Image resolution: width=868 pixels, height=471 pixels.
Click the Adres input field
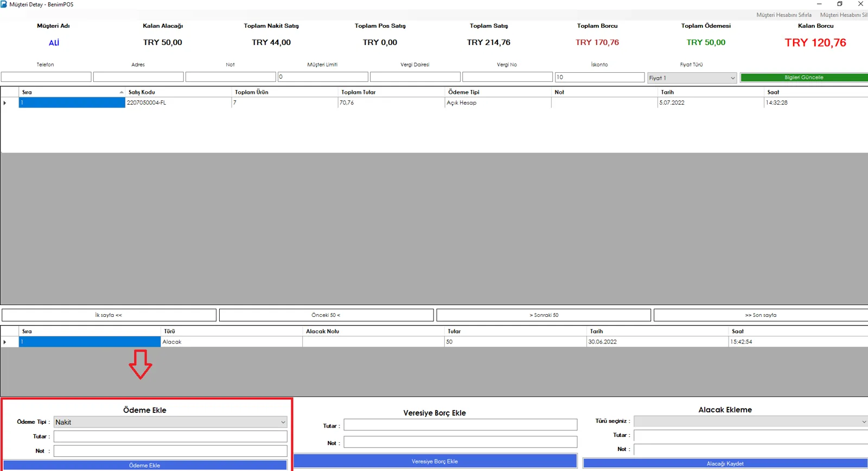(138, 77)
